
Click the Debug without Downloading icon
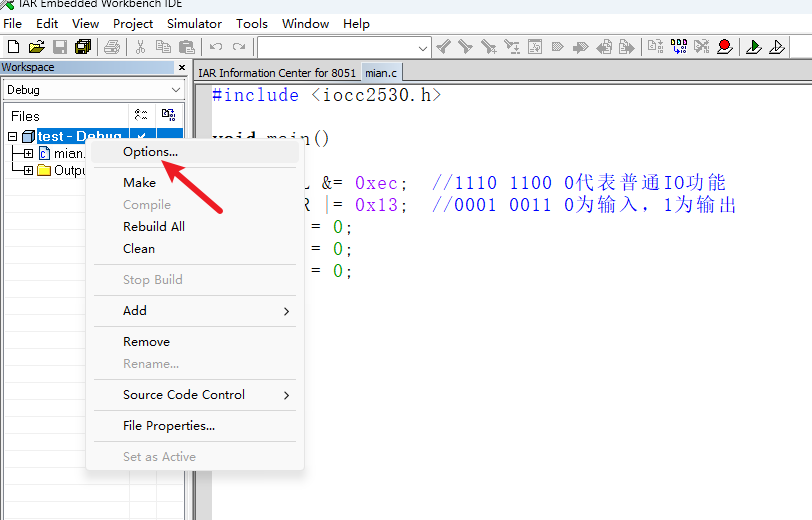[x=777, y=47]
